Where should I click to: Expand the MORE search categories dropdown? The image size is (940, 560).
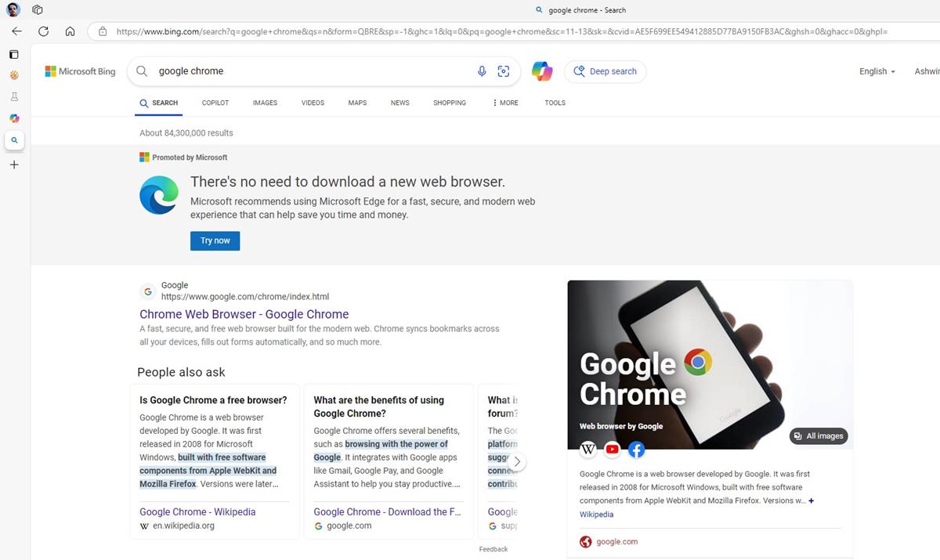tap(504, 103)
